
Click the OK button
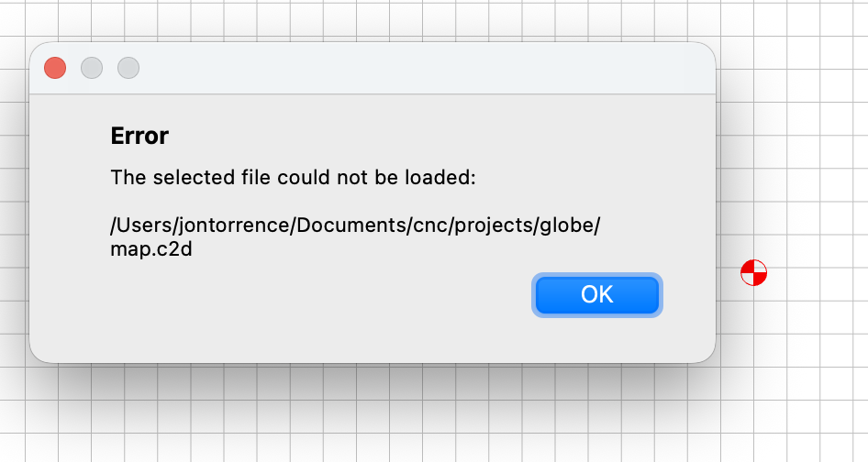pyautogui.click(x=596, y=295)
